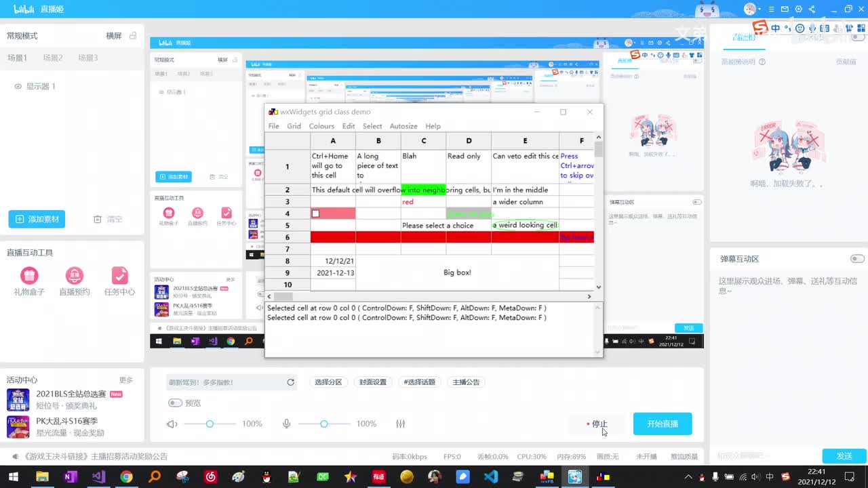Mute the microphone icon
Viewport: 868px width, 488px height.
pyautogui.click(x=287, y=424)
